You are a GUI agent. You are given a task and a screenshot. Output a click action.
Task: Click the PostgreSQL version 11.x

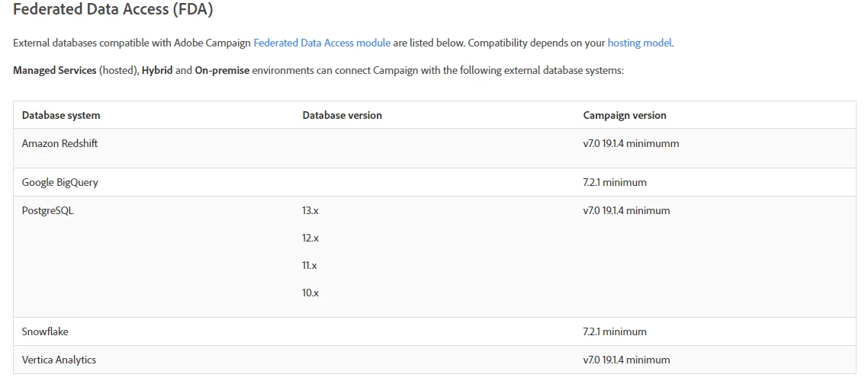coord(310,266)
